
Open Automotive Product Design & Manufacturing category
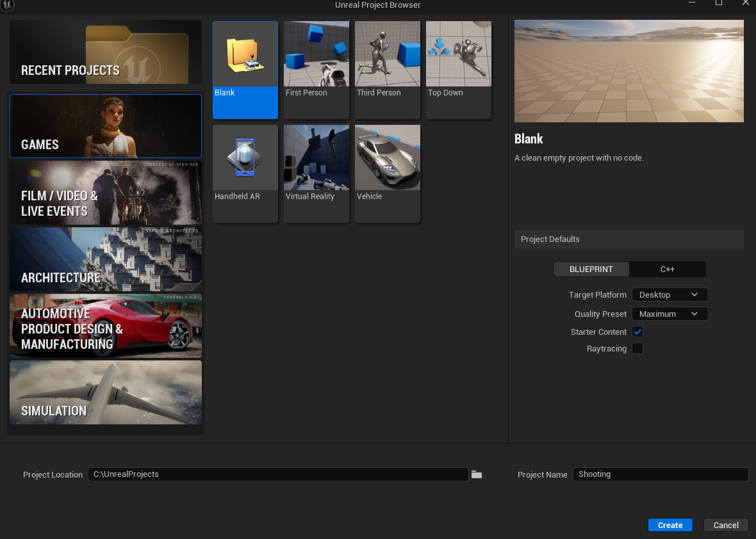106,326
